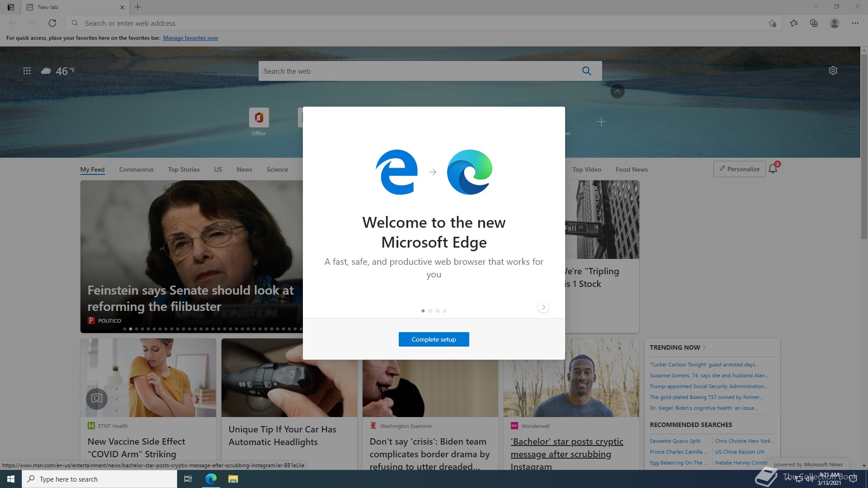Click the profile avatar icon
The image size is (868, 488).
(x=835, y=23)
